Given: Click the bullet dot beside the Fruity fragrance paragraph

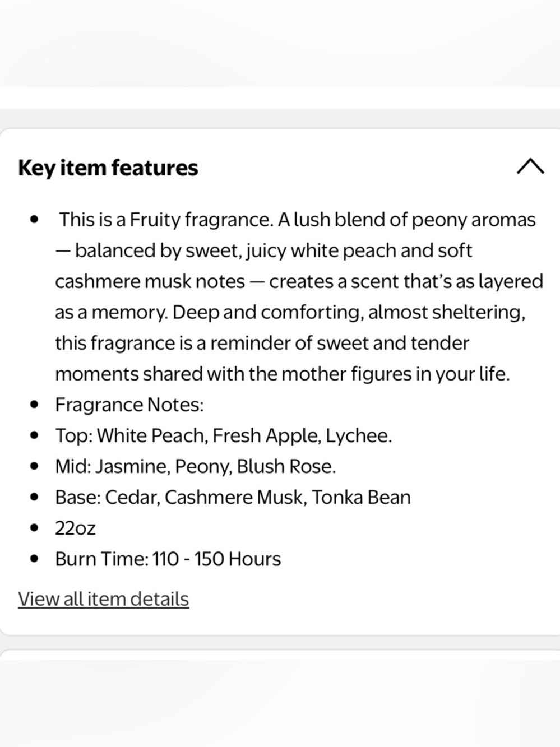Looking at the screenshot, I should pos(35,220).
